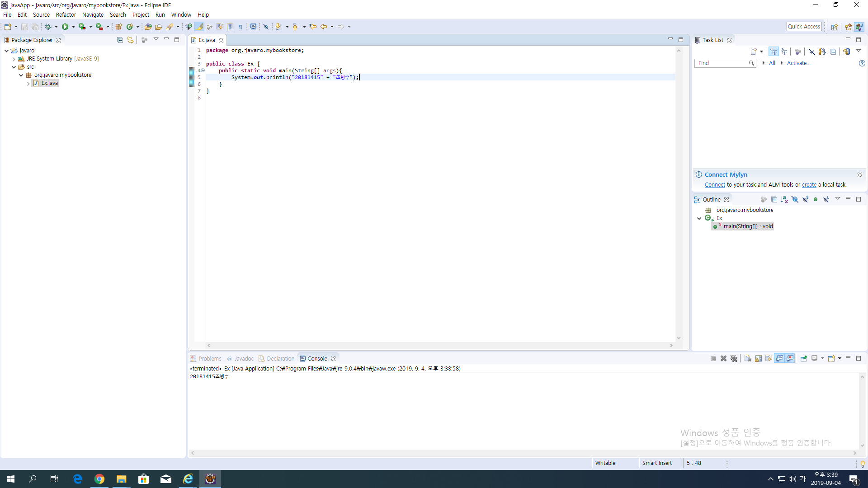The image size is (868, 488).
Task: Collapse All in Package Explorer
Action: click(120, 40)
